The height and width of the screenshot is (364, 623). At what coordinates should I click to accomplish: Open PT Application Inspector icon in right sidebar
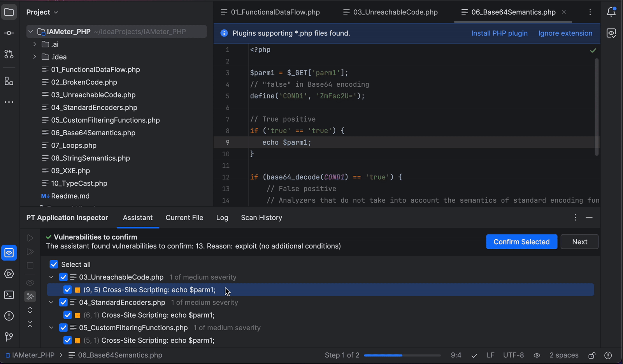pos(611,33)
